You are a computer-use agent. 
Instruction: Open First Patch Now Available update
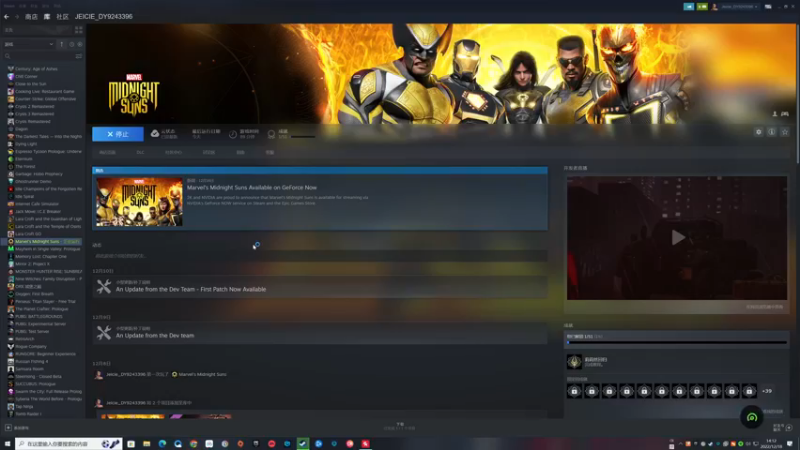point(191,289)
